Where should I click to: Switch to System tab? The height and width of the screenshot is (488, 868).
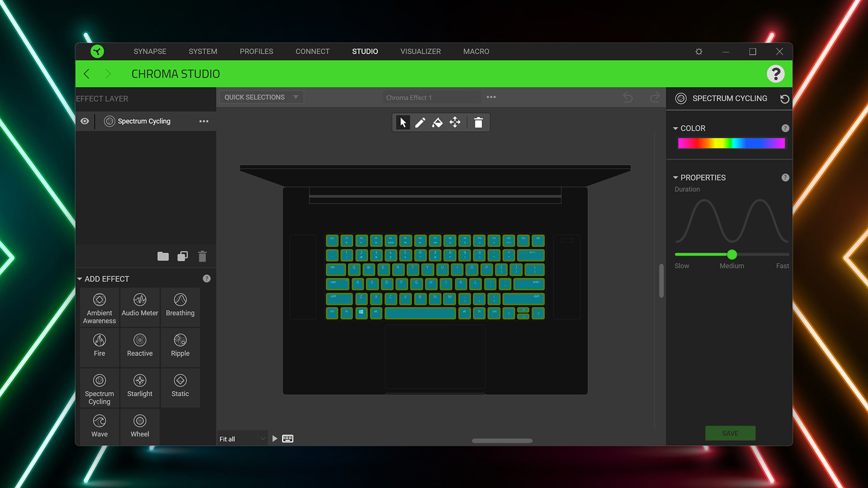(203, 52)
